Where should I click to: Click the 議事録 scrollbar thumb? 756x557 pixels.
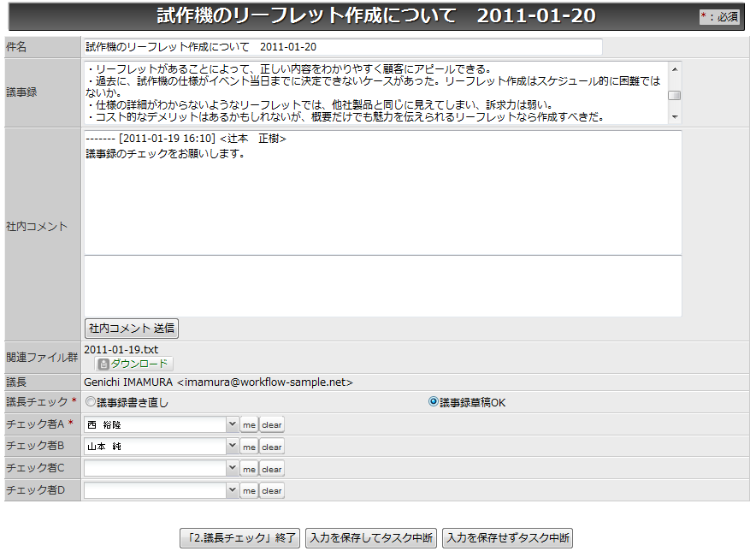(x=675, y=96)
